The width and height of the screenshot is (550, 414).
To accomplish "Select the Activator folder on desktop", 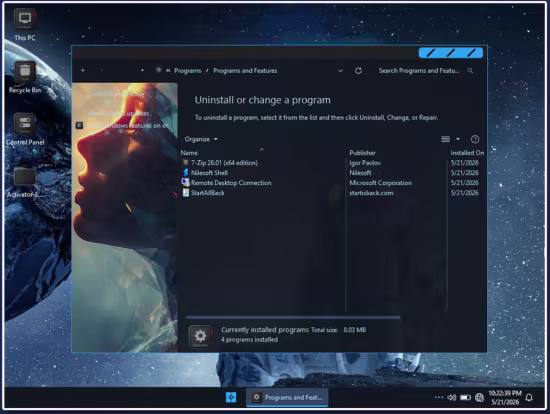I will [25, 182].
